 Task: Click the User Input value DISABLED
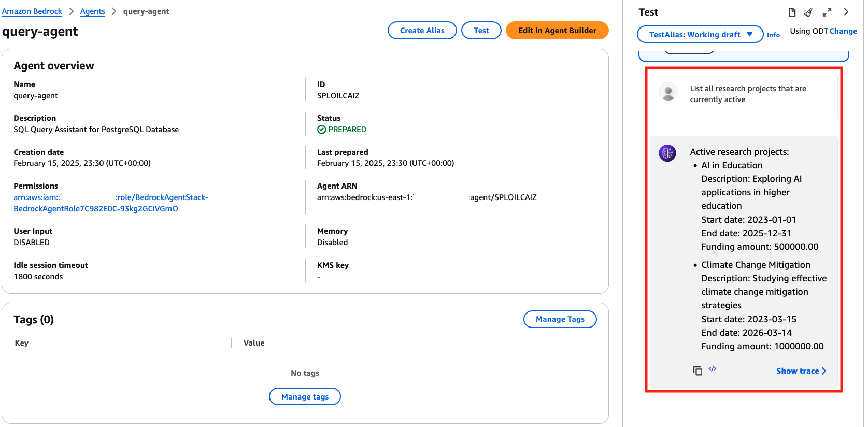click(32, 243)
